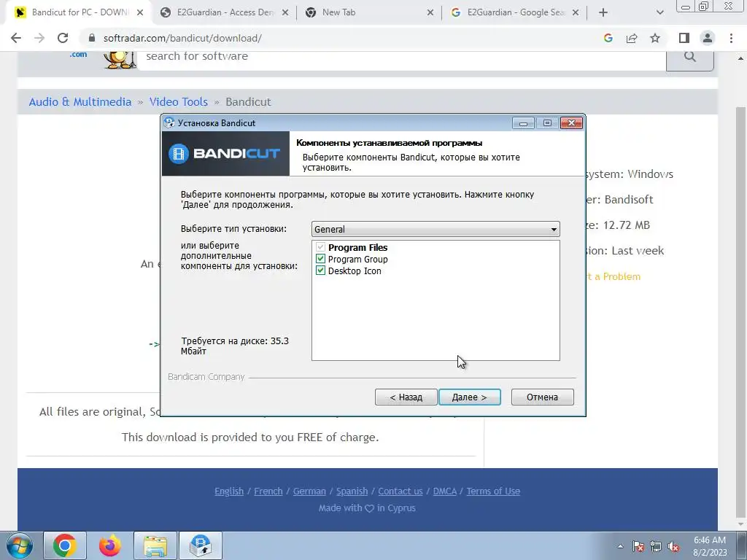Go back in Chrome browser

(16, 38)
